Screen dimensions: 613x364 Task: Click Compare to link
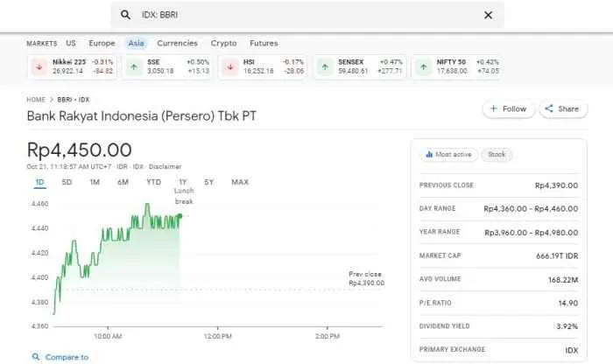point(67,357)
